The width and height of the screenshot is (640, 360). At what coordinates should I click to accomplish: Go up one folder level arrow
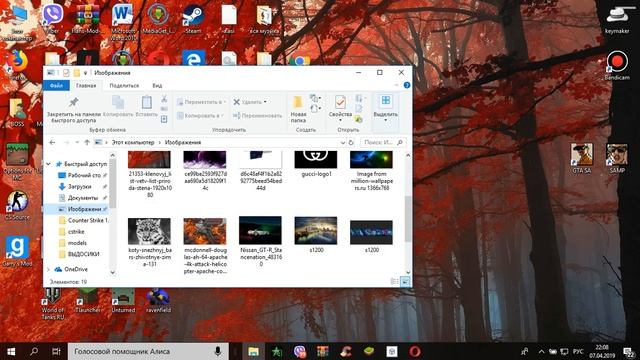(87, 142)
